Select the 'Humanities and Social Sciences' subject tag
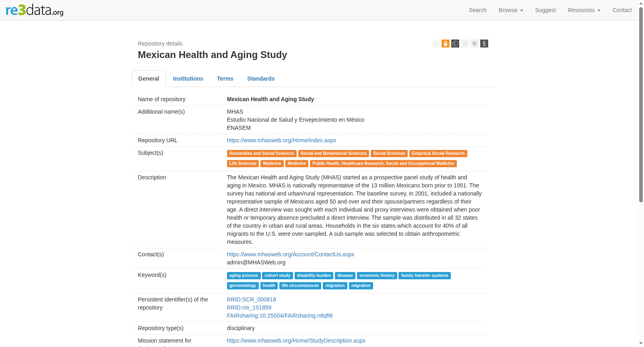The height and width of the screenshot is (347, 644). (262, 154)
